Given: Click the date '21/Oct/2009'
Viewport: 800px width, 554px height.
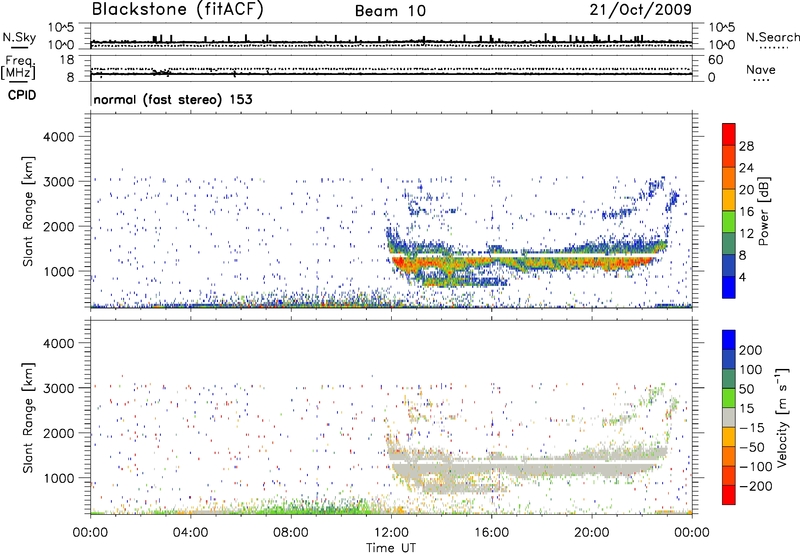Looking at the screenshot, I should [x=641, y=9].
